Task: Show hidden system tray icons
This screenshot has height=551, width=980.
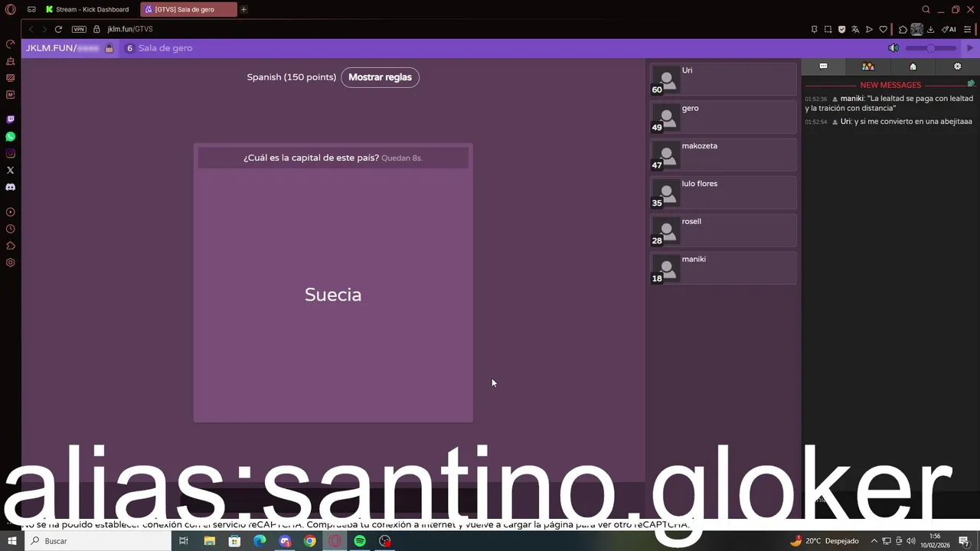Action: 874,541
